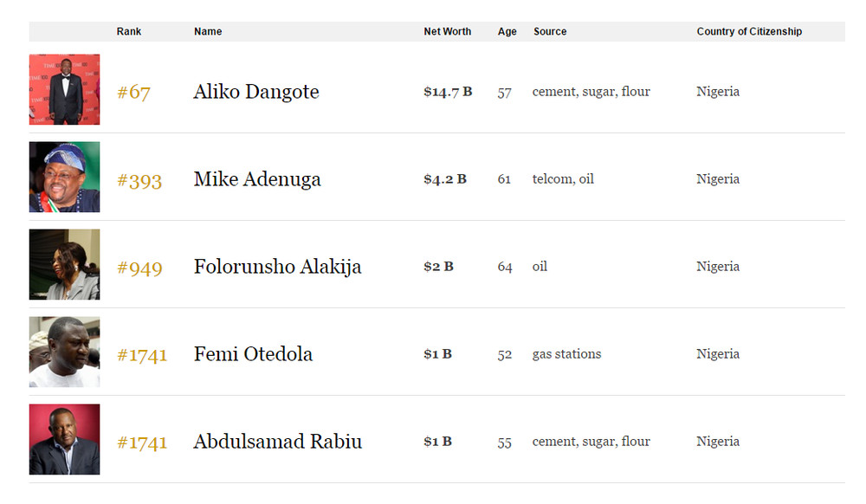Open the Femi Otedola name link
The height and width of the screenshot is (504, 866).
[x=253, y=354]
